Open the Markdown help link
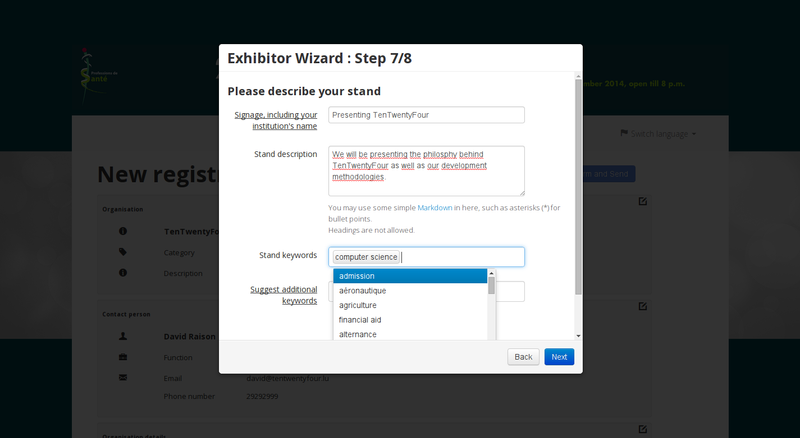The image size is (800, 438). pyautogui.click(x=434, y=208)
